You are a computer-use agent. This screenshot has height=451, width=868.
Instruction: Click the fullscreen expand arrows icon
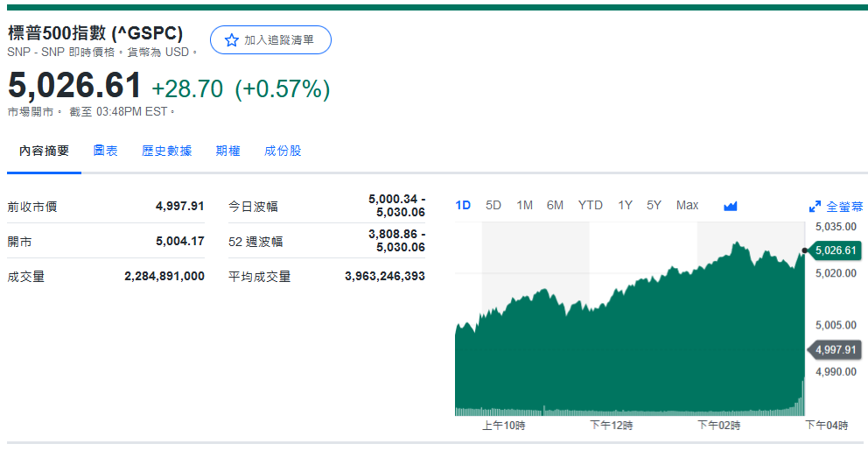(815, 207)
